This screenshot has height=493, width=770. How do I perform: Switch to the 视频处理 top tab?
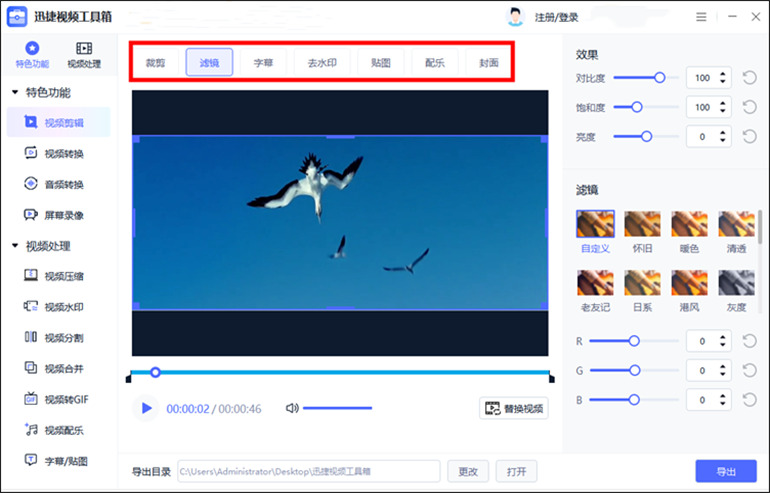(84, 55)
